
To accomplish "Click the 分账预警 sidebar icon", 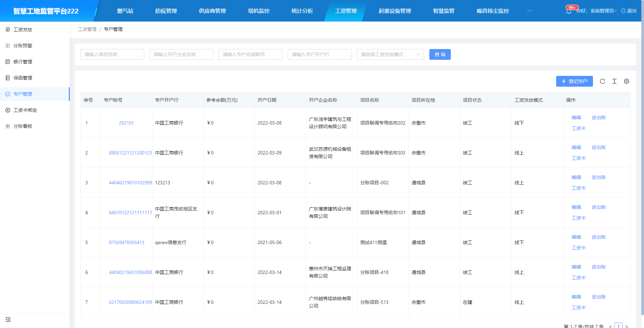I will click(8, 46).
